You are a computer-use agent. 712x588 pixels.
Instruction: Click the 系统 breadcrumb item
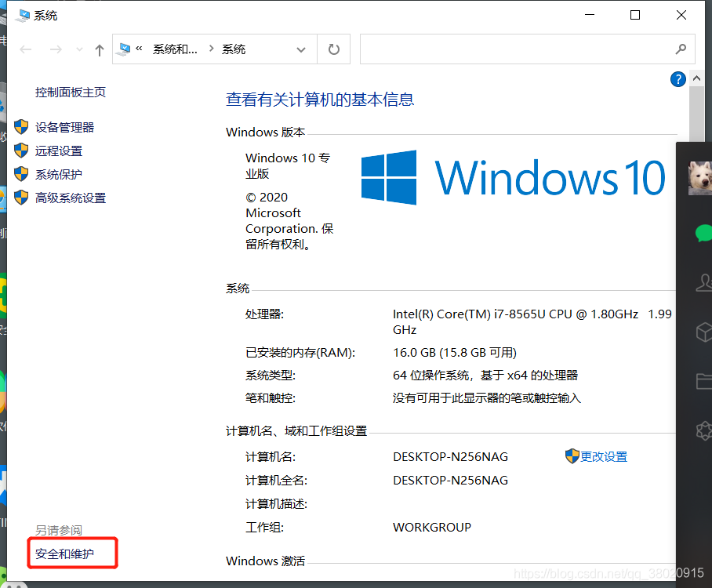(x=234, y=49)
